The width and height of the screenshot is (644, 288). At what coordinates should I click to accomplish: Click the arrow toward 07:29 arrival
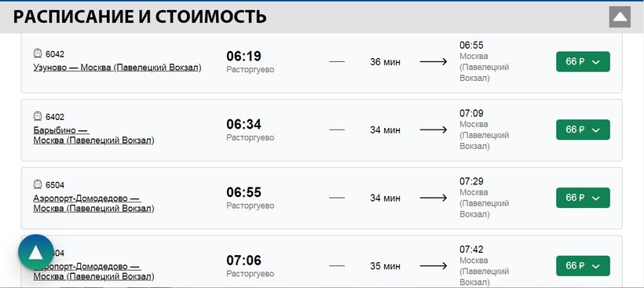[x=434, y=198]
